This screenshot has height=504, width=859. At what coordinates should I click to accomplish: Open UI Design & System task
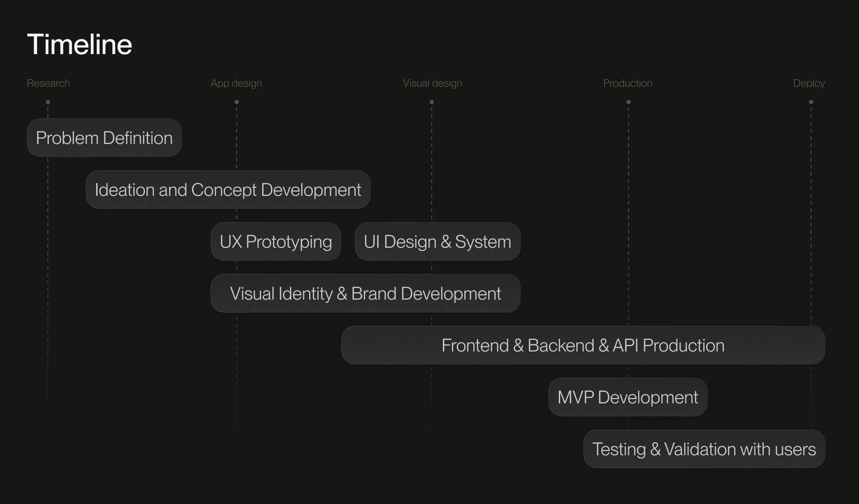click(437, 241)
